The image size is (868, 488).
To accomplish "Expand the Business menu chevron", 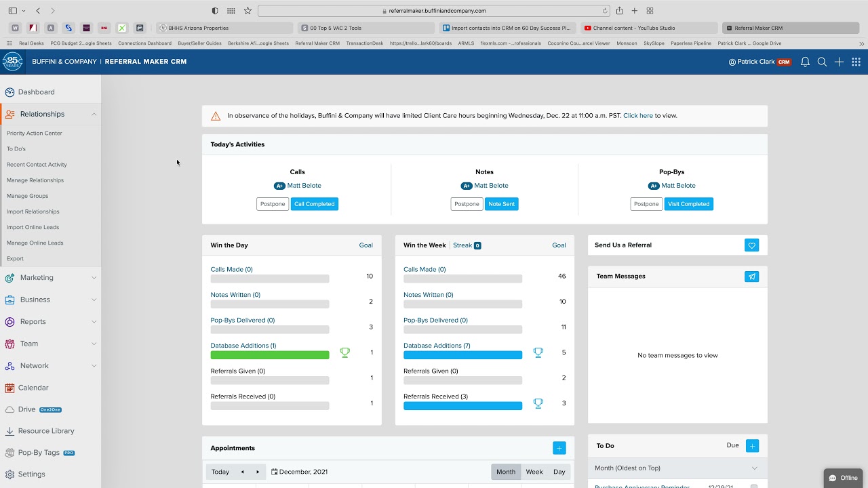I will [94, 300].
